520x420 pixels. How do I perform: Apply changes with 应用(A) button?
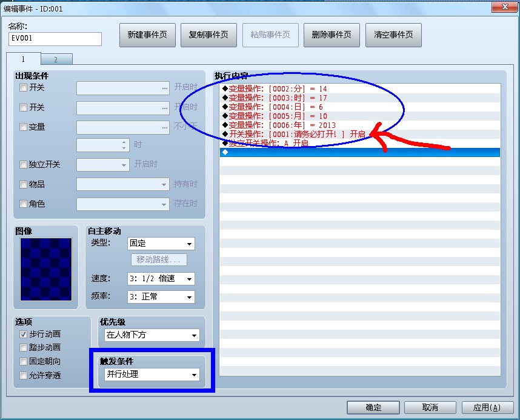point(487,407)
